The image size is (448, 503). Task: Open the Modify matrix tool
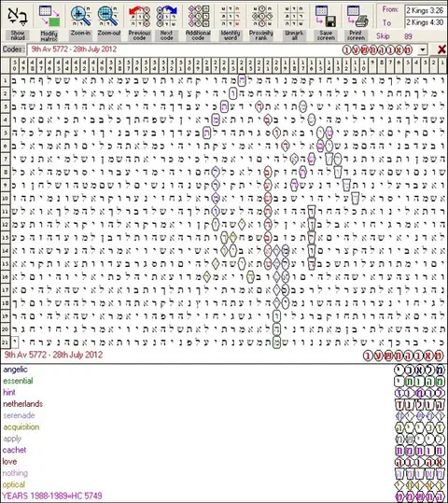coord(49,22)
